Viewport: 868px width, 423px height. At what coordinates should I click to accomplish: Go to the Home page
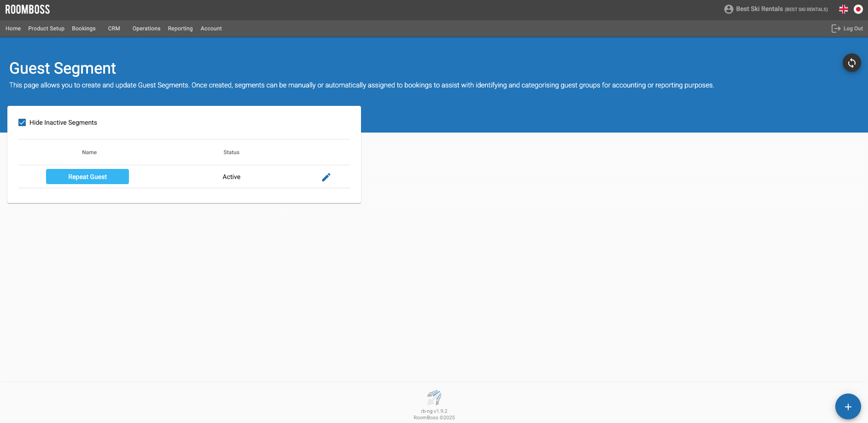coord(13,29)
